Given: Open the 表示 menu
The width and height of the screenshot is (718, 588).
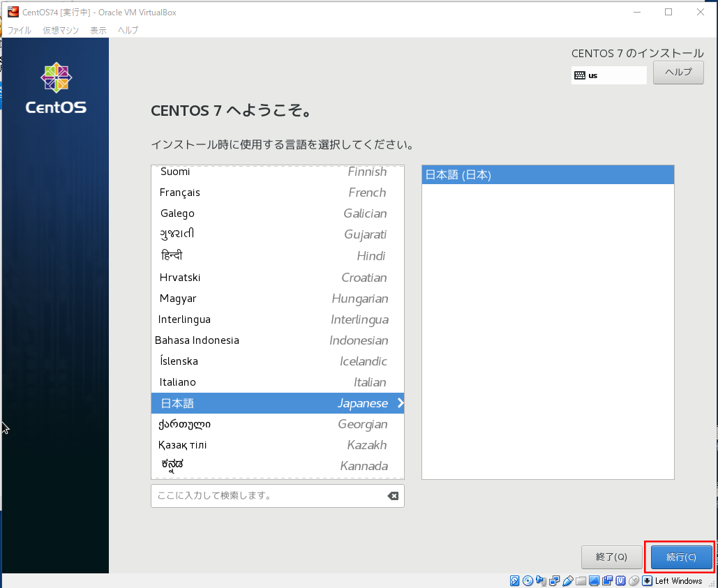Looking at the screenshot, I should point(98,30).
